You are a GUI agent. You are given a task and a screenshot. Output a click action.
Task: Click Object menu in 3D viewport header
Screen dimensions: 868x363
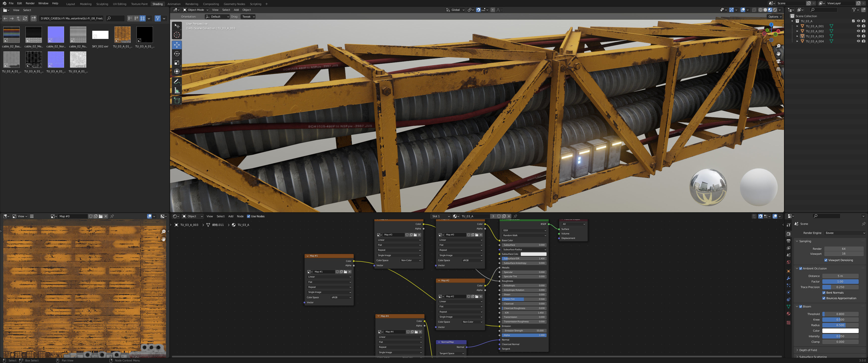coord(246,10)
